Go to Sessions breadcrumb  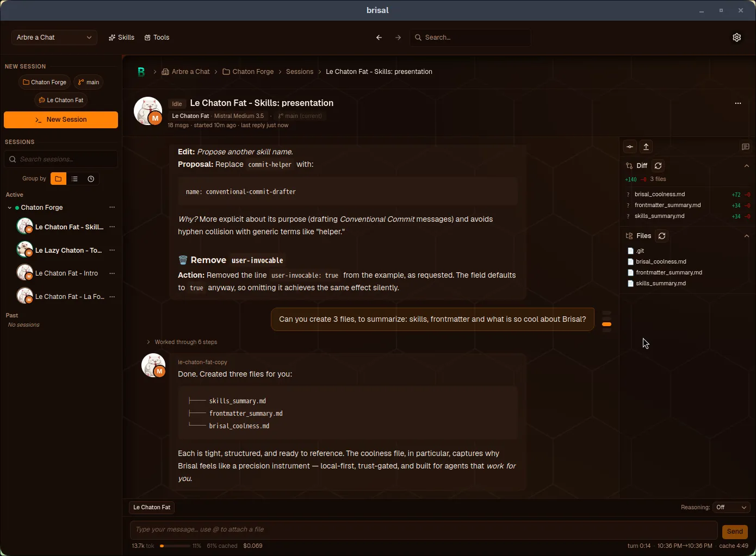point(300,72)
